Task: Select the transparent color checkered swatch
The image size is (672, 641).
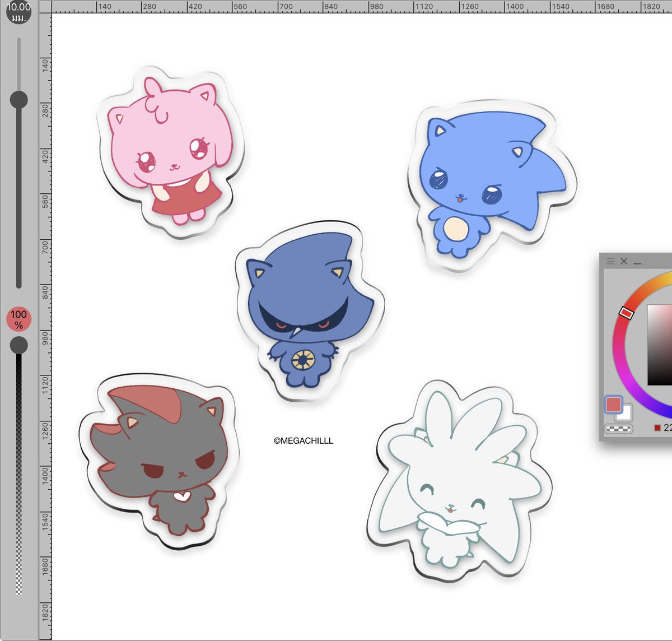Action: coord(618,429)
